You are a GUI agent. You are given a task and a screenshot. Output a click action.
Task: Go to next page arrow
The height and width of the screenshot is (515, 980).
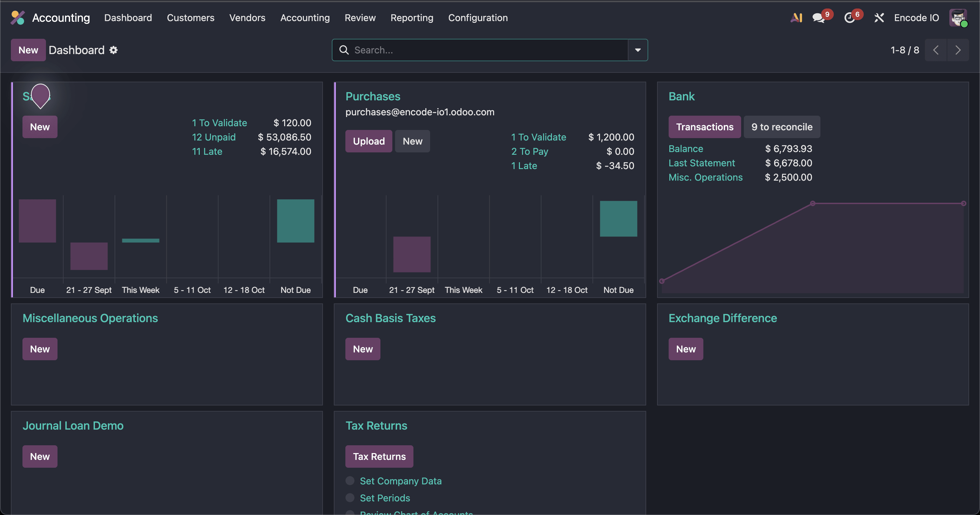[x=958, y=50]
